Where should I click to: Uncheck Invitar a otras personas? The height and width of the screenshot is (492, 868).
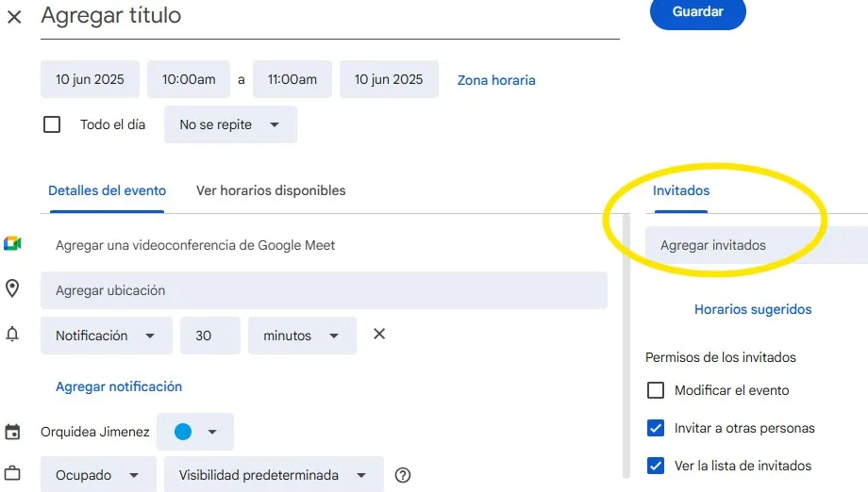(x=656, y=428)
